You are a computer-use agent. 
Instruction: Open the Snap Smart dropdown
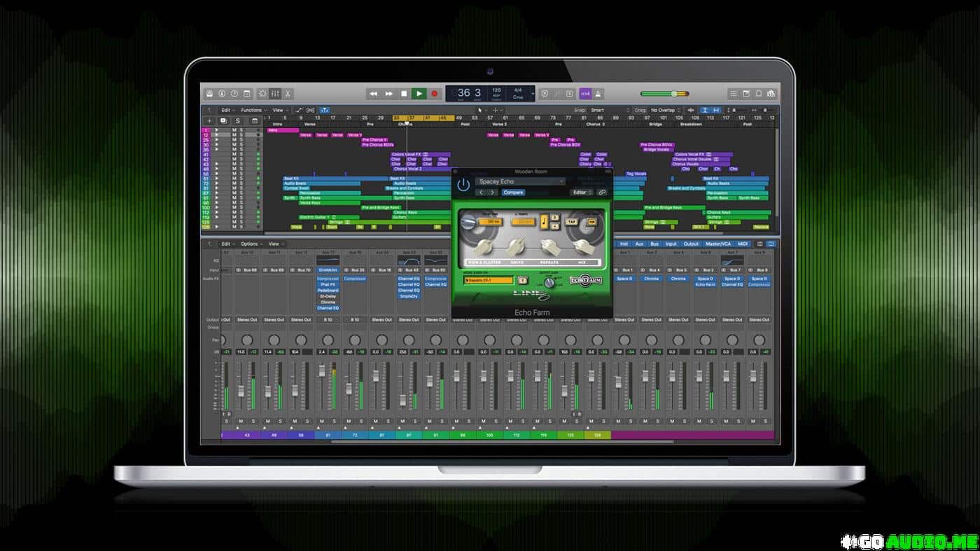(610, 110)
